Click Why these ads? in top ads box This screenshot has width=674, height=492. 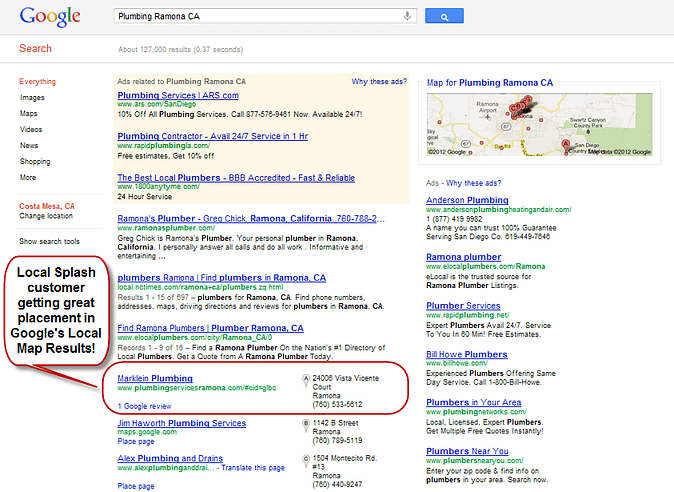(x=379, y=81)
